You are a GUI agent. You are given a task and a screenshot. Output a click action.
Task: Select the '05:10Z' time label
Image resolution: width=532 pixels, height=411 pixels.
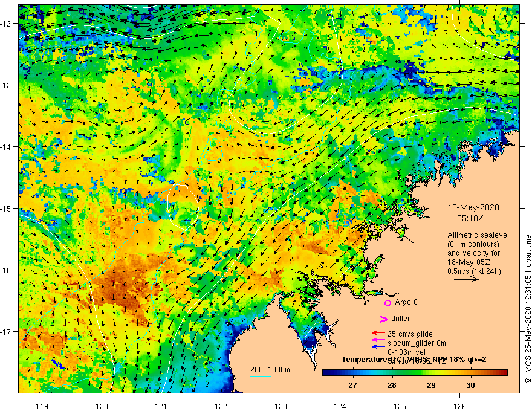470,218
